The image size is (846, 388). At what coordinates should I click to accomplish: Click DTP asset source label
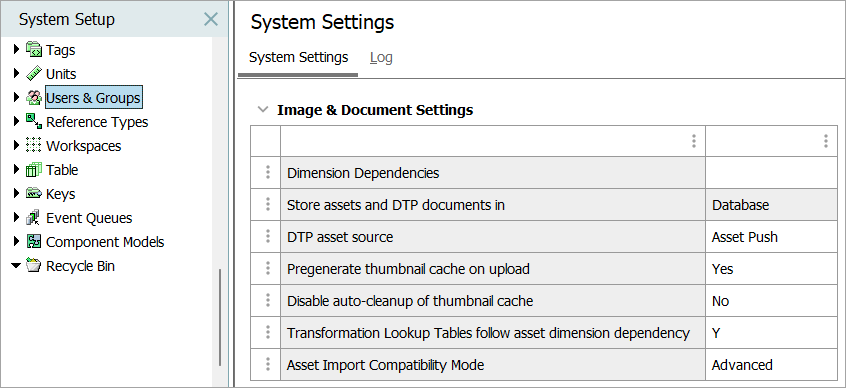point(340,237)
